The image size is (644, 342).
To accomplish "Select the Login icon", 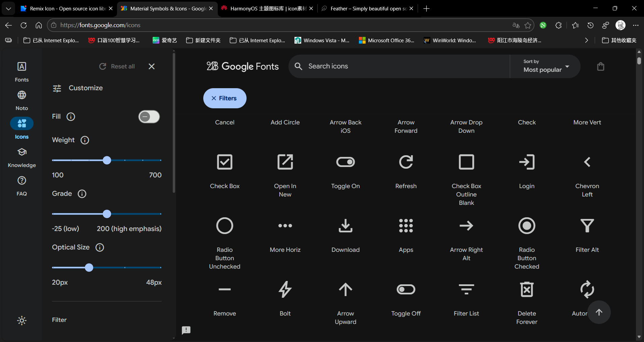I will [x=527, y=162].
